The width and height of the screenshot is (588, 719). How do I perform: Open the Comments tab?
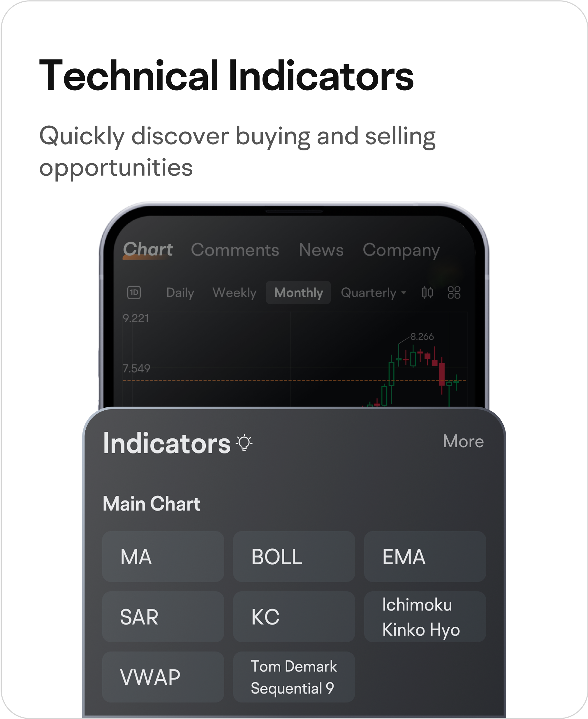pyautogui.click(x=235, y=250)
